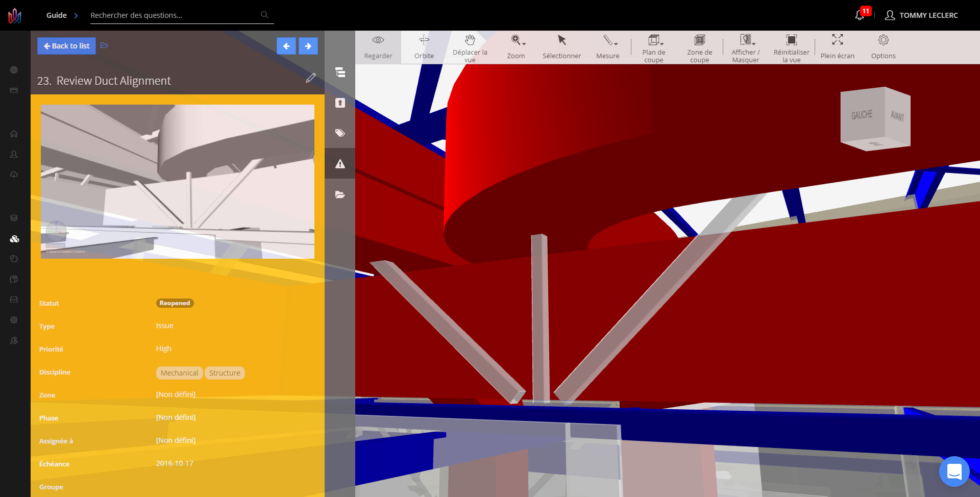Click the small folder icon beside Back to list

(x=104, y=45)
